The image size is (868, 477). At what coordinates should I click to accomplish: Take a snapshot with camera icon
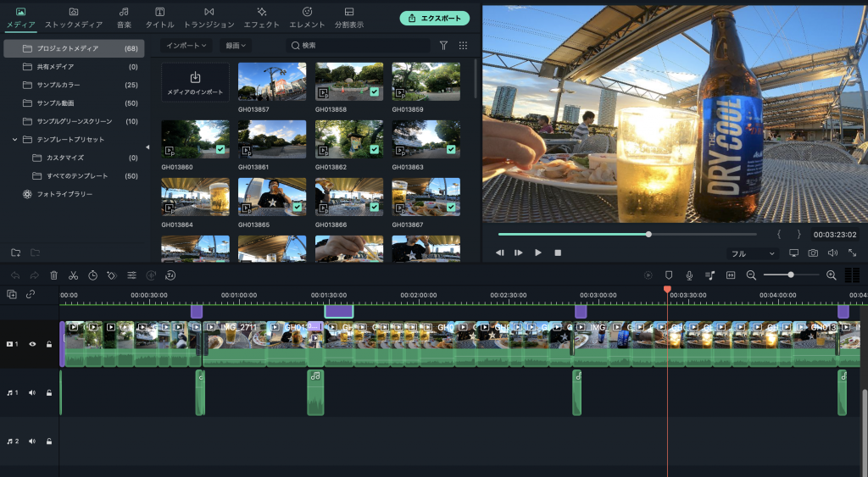(813, 252)
